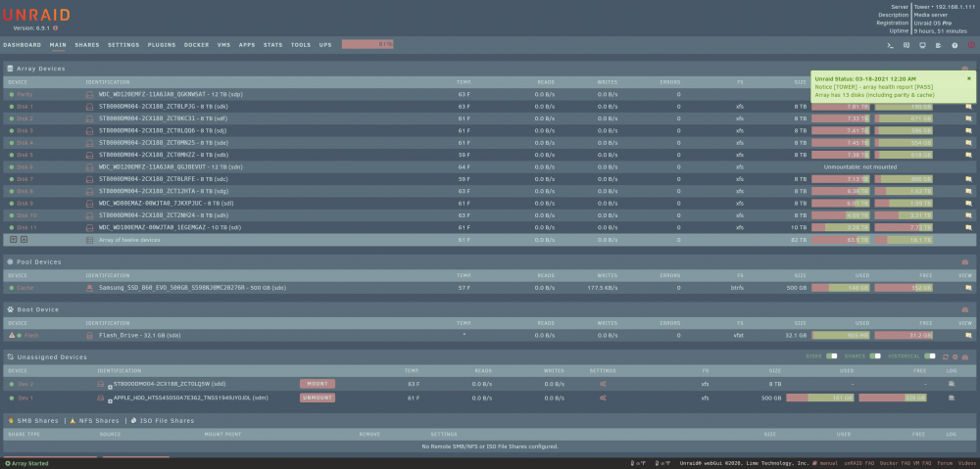The width and height of the screenshot is (980, 469).
Task: Open the Videos link in footer
Action: [x=967, y=463]
